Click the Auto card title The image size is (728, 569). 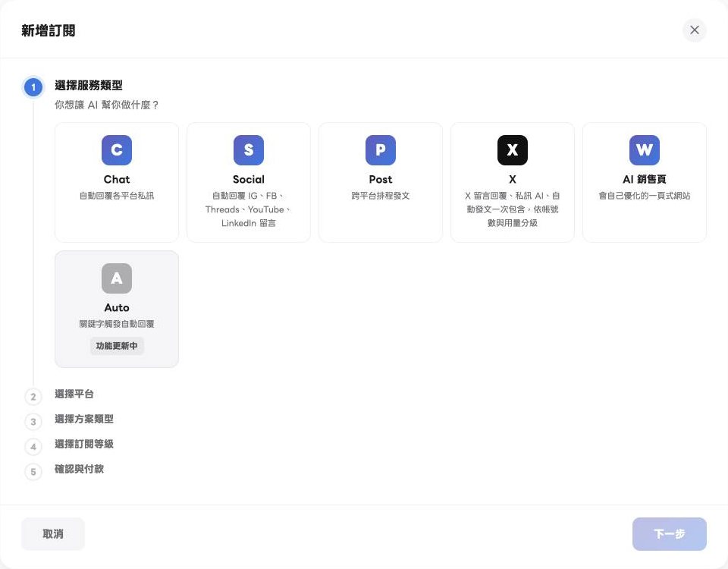pyautogui.click(x=117, y=307)
